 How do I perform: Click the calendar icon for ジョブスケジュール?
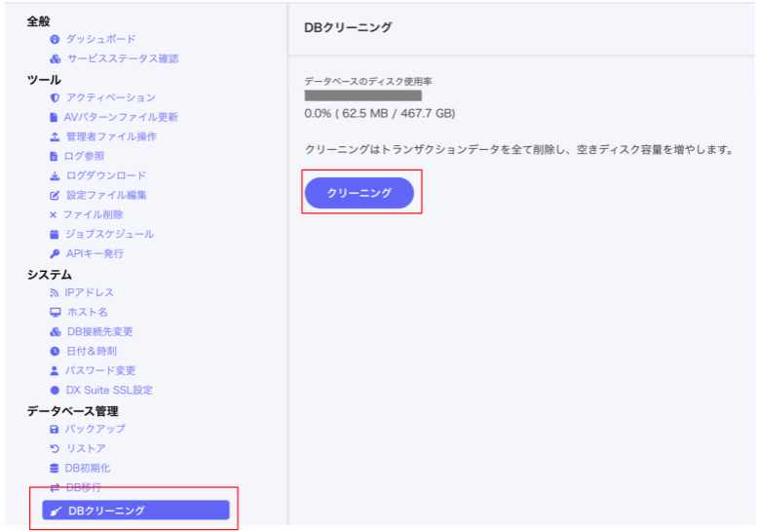(x=55, y=234)
